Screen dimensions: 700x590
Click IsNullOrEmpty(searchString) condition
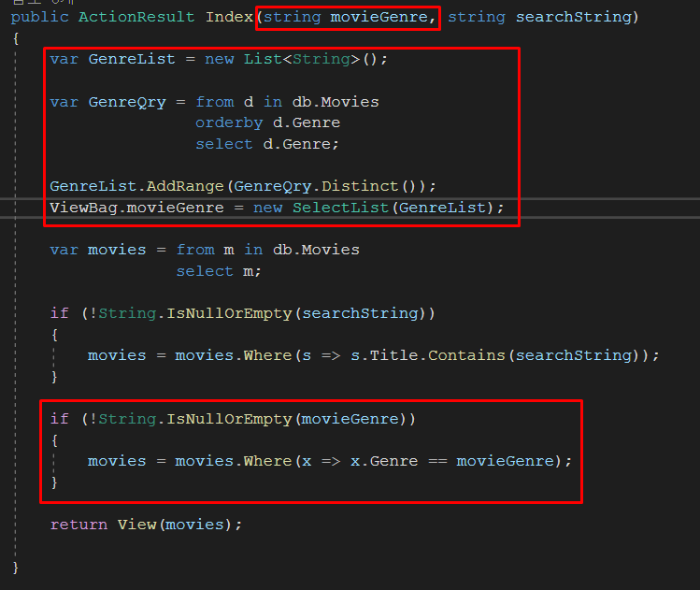295,313
